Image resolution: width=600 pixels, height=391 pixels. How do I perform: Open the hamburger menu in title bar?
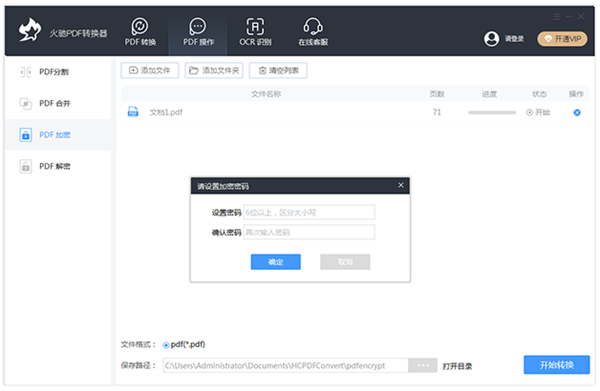click(556, 16)
